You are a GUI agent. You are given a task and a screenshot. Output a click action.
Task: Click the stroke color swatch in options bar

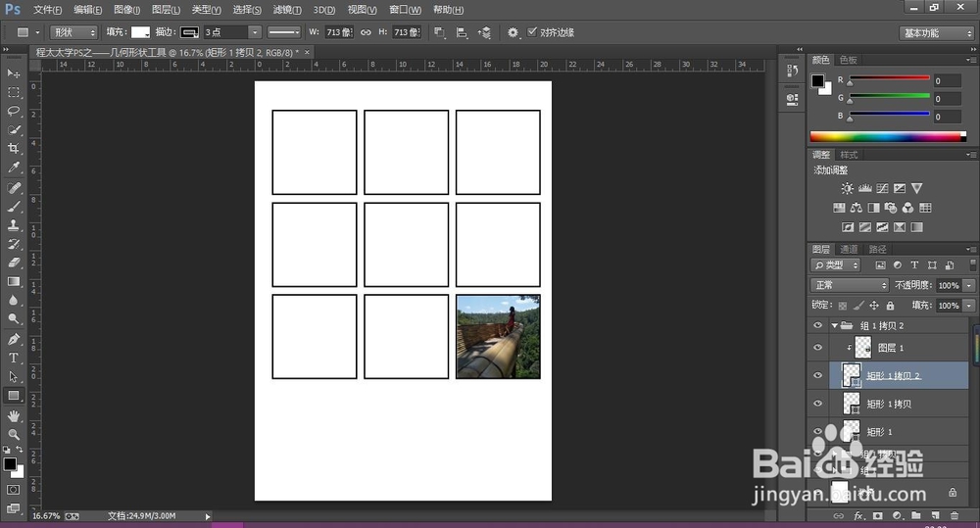click(189, 32)
